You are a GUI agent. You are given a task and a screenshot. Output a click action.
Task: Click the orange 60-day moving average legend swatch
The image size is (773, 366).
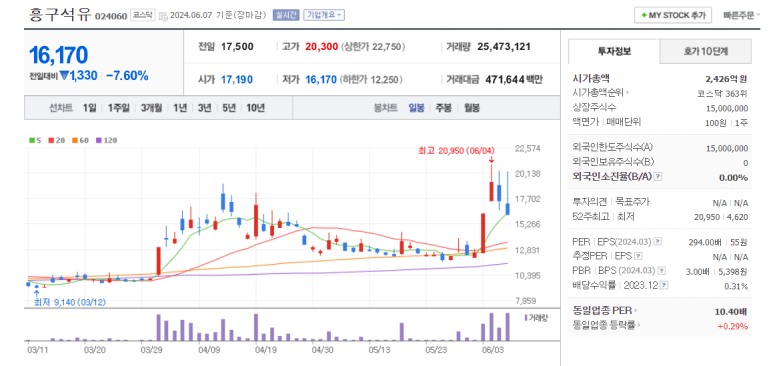click(74, 140)
